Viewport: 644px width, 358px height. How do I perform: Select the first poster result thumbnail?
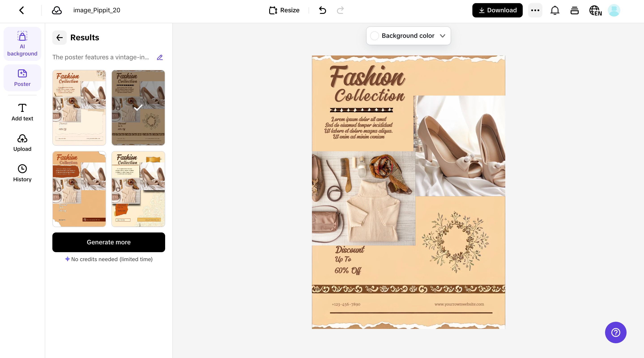[x=79, y=107]
